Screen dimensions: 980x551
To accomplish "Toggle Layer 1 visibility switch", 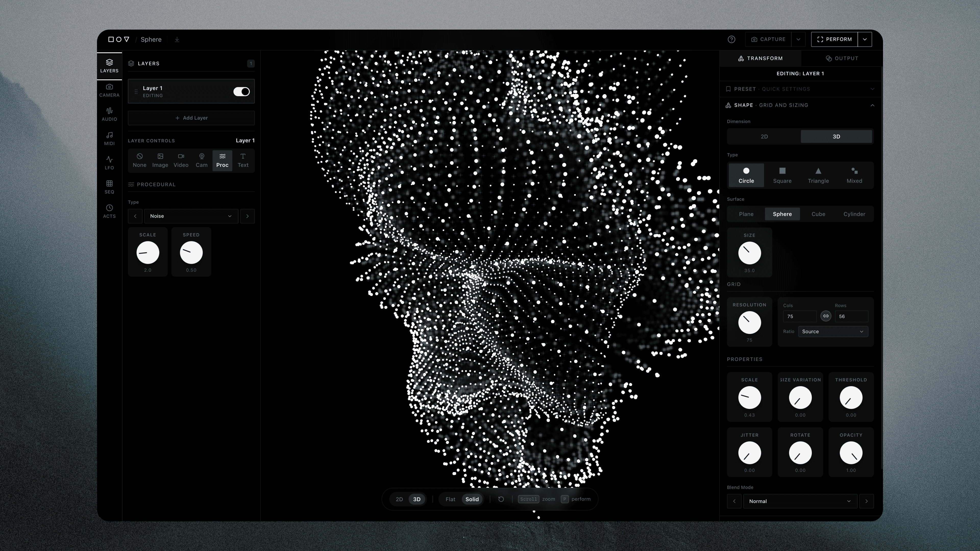I will [241, 92].
